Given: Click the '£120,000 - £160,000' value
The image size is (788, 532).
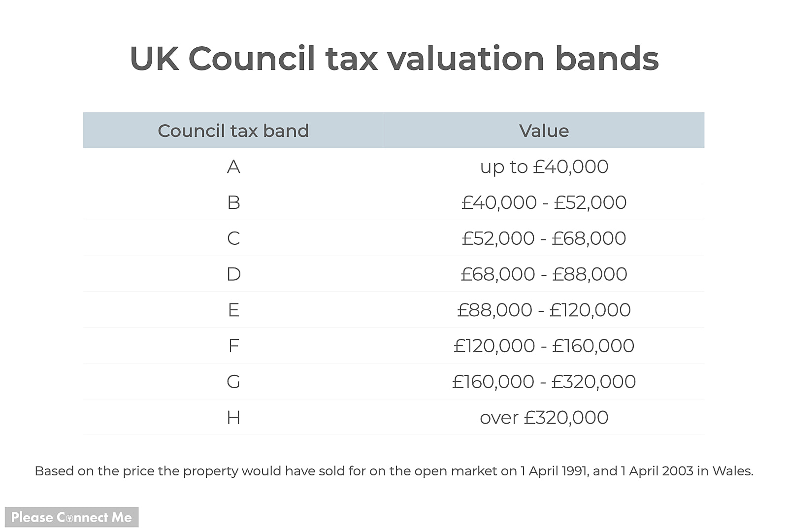Looking at the screenshot, I should (x=544, y=346).
